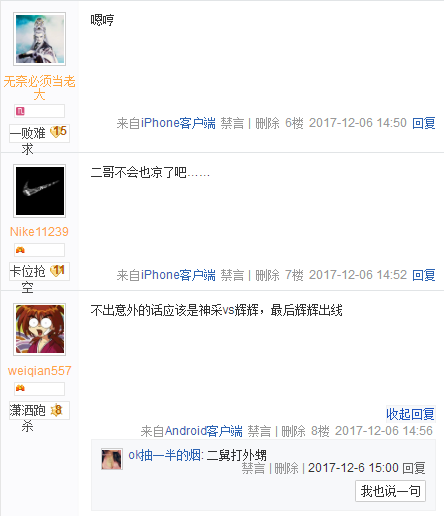This screenshot has width=444, height=516.
Task: Collapse replies with 收起回复
Action: pos(410,414)
